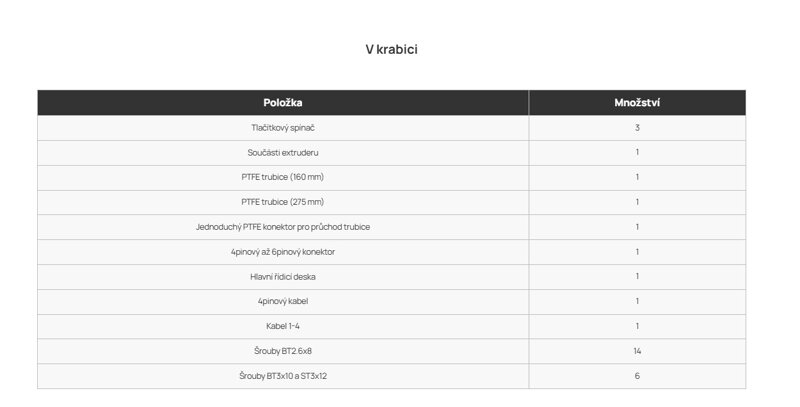800x407 pixels.
Task: Click the "Šrouby BT2.6x8" entry
Action: coord(283,351)
